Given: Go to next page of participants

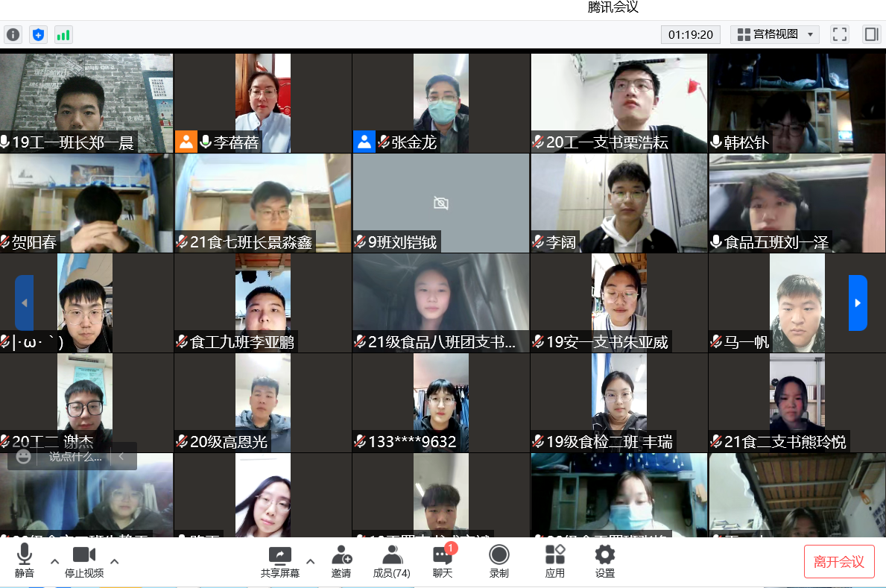Looking at the screenshot, I should [858, 303].
